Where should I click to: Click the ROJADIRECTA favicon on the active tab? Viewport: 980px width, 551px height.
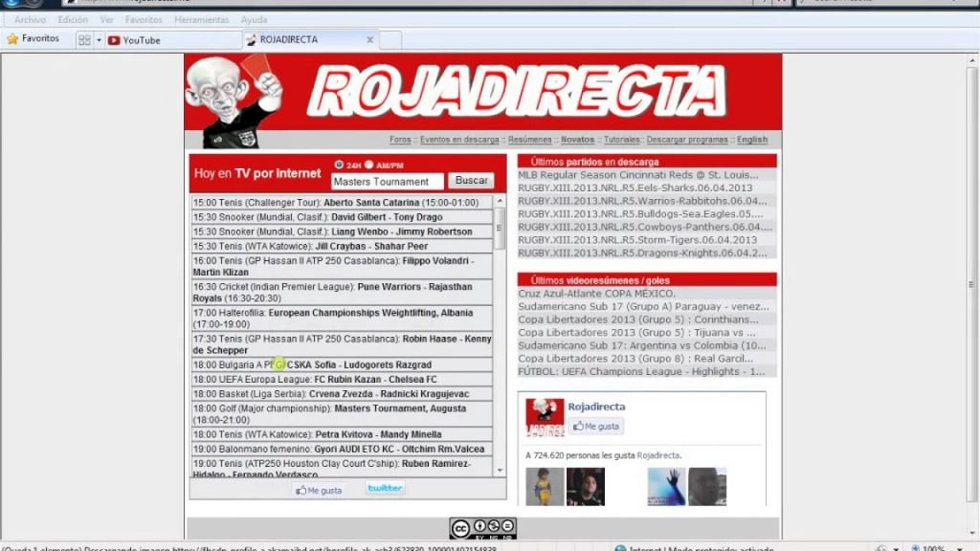(x=251, y=39)
